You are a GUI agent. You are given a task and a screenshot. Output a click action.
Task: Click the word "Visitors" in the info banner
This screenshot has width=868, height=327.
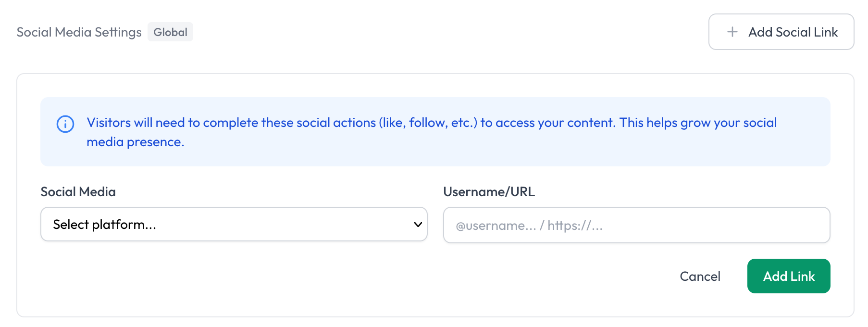(x=109, y=123)
